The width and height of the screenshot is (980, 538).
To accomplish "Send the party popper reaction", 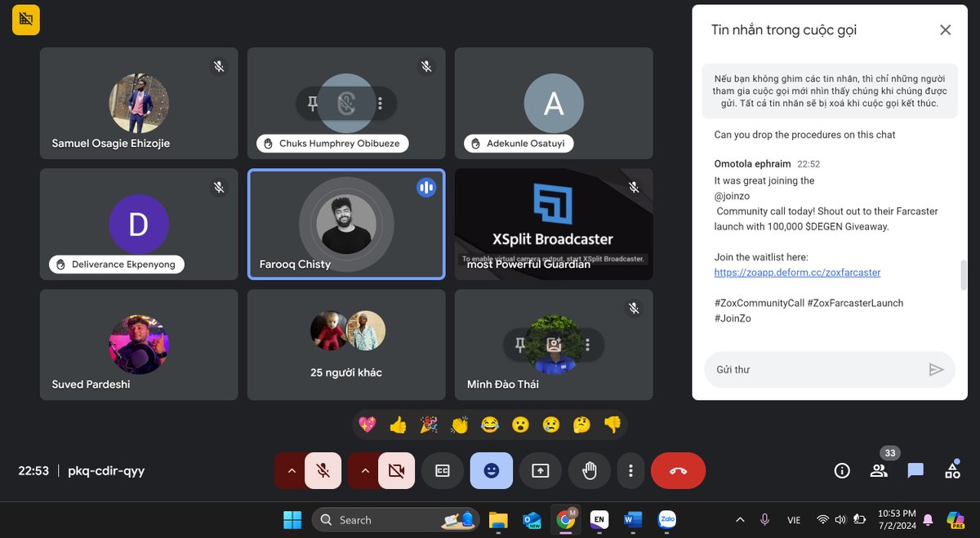I will point(429,425).
